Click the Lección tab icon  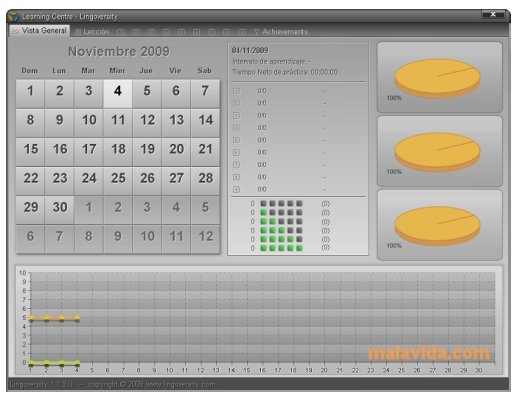pyautogui.click(x=79, y=32)
